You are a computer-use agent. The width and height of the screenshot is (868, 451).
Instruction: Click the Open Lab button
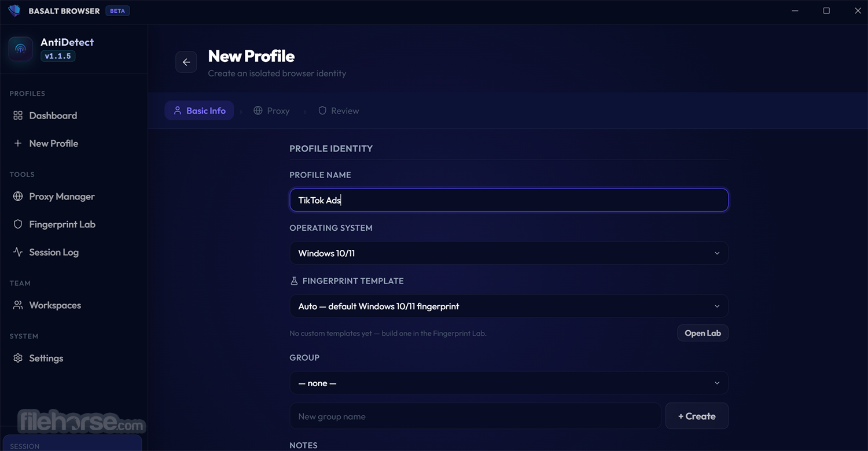point(703,333)
